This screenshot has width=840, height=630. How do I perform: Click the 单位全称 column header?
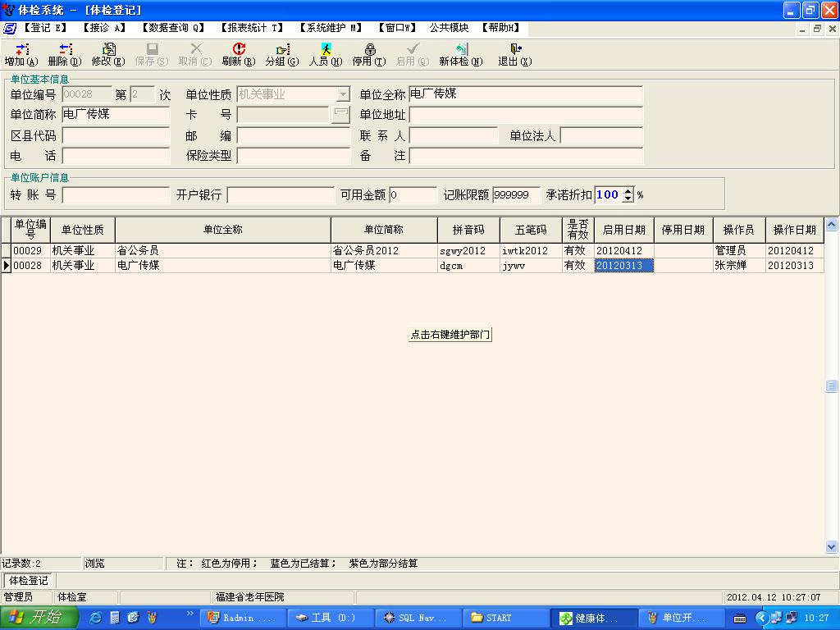coord(223,230)
